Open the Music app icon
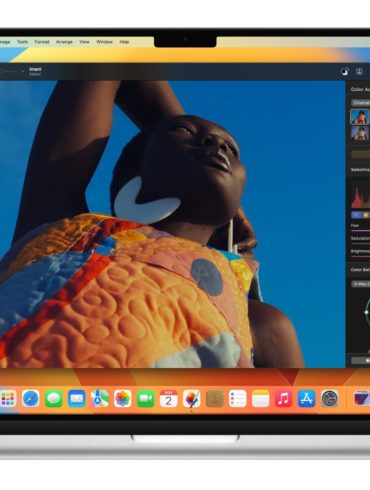Image resolution: width=370 pixels, height=490 pixels. click(x=284, y=399)
